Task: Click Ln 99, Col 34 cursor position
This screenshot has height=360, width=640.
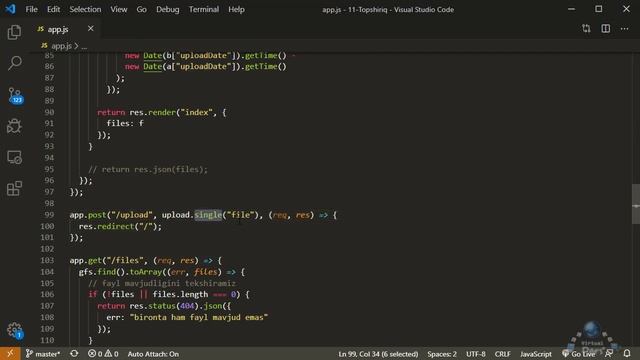Action: coord(378,354)
